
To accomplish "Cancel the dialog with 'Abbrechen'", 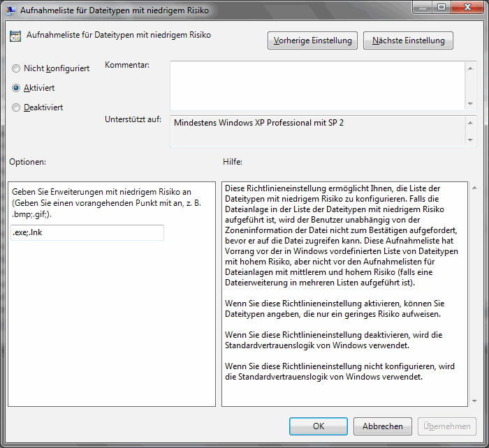I will click(382, 426).
